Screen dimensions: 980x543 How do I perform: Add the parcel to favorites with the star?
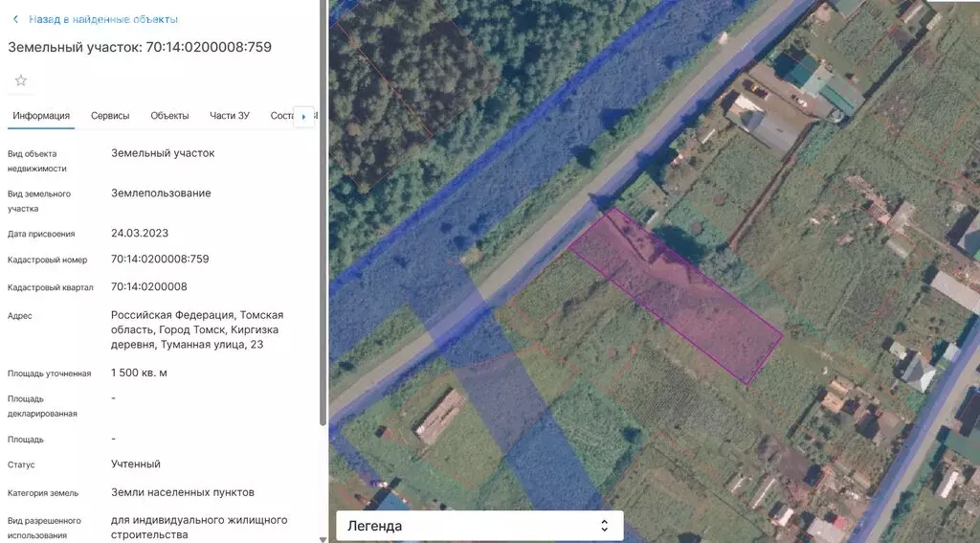pyautogui.click(x=20, y=80)
